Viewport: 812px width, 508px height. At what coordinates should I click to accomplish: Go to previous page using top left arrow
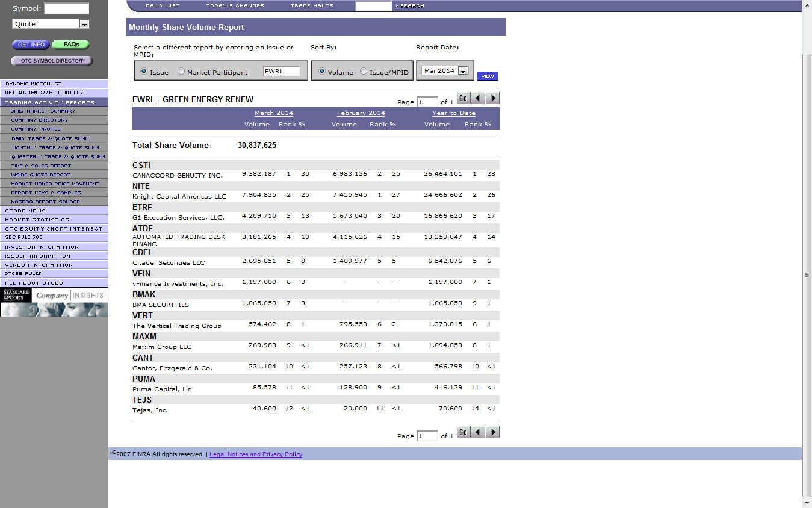tap(478, 98)
